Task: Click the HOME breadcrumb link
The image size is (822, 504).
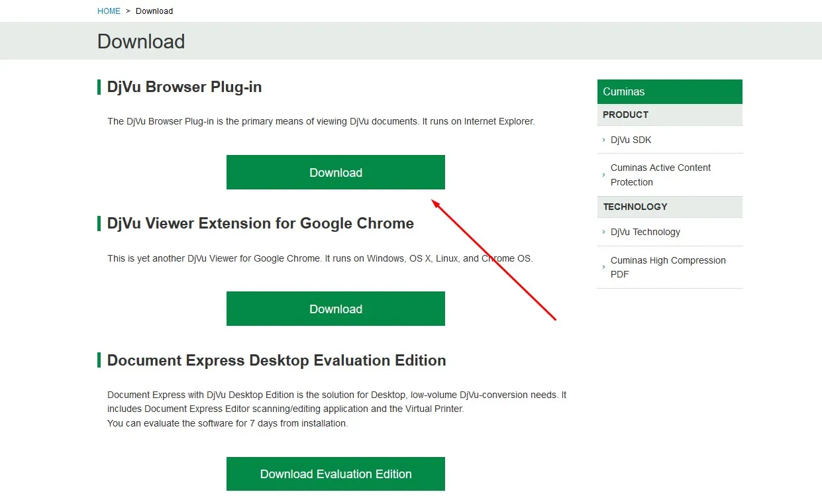Action: click(x=109, y=11)
